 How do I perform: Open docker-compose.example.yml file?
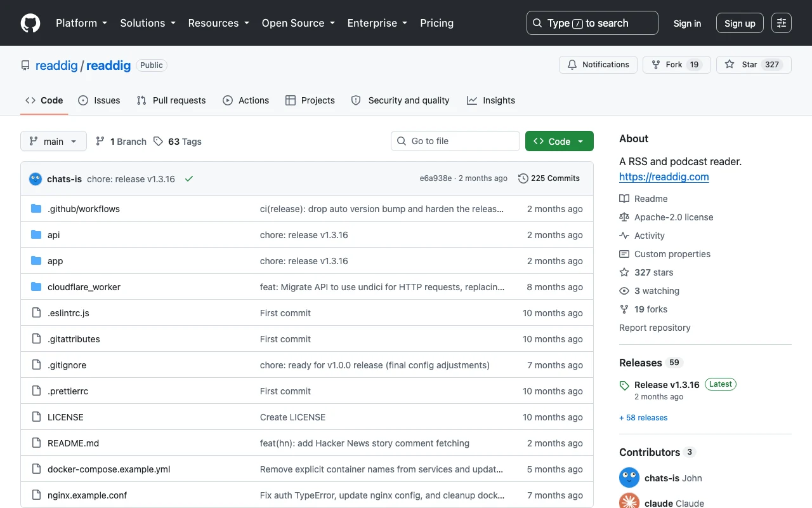point(109,469)
